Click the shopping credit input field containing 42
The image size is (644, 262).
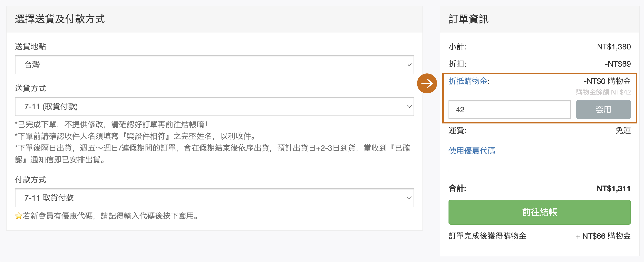(509, 110)
